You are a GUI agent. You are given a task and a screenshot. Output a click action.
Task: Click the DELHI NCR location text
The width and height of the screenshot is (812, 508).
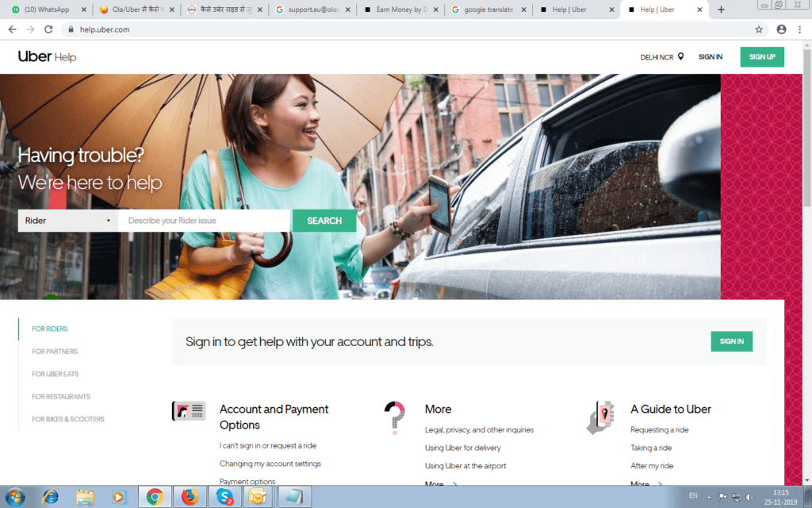657,57
